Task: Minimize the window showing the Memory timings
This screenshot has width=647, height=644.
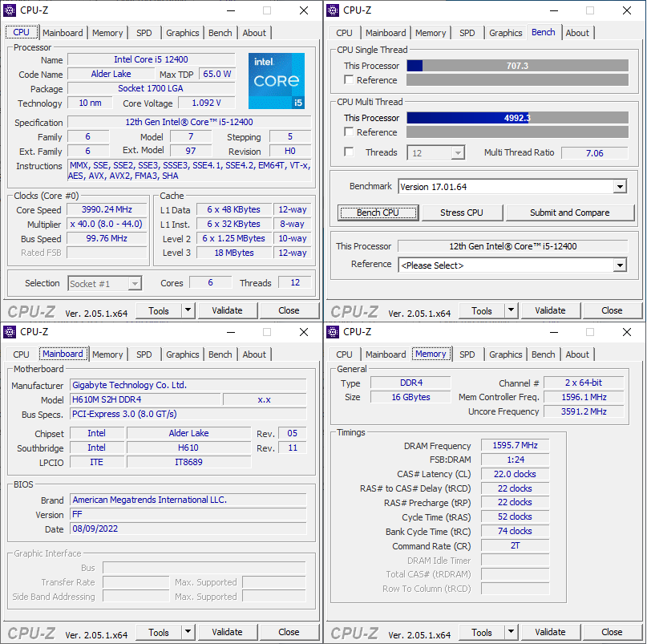Action: (552, 332)
